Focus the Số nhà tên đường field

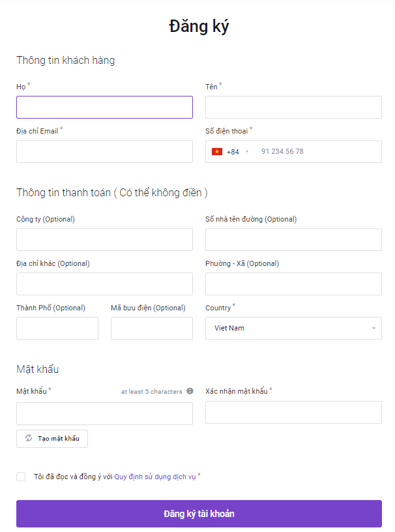click(293, 239)
